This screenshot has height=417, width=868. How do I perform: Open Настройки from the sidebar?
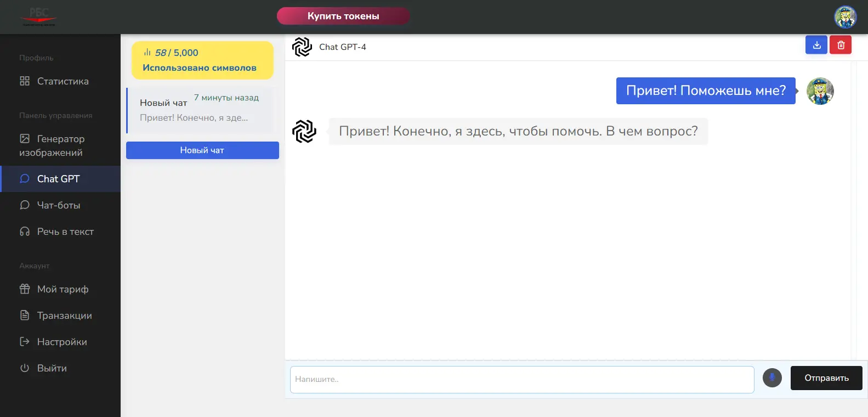click(x=60, y=342)
